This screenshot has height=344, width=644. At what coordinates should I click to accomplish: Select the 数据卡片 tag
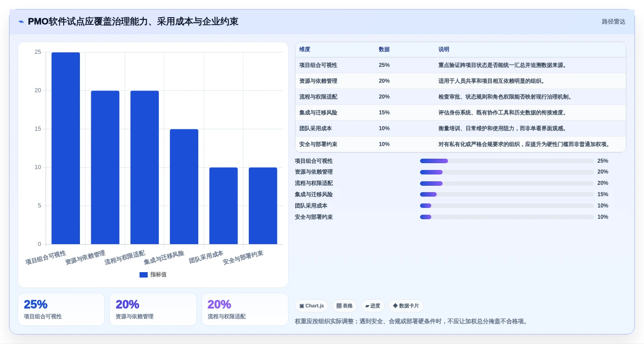click(406, 306)
